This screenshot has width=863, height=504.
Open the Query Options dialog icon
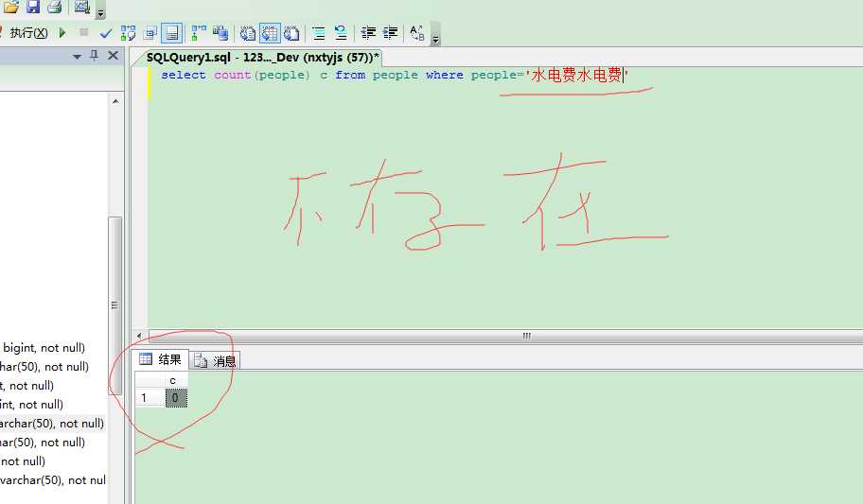point(150,33)
